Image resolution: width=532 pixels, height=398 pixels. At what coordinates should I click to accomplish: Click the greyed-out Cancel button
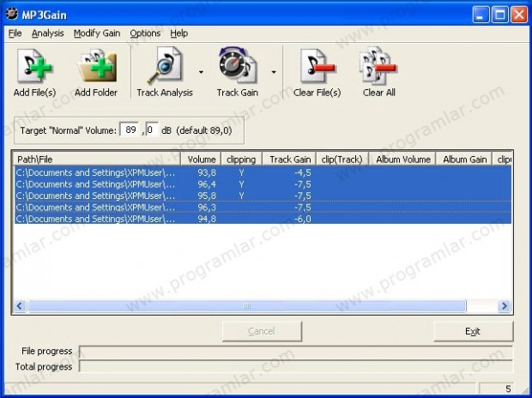(262, 331)
